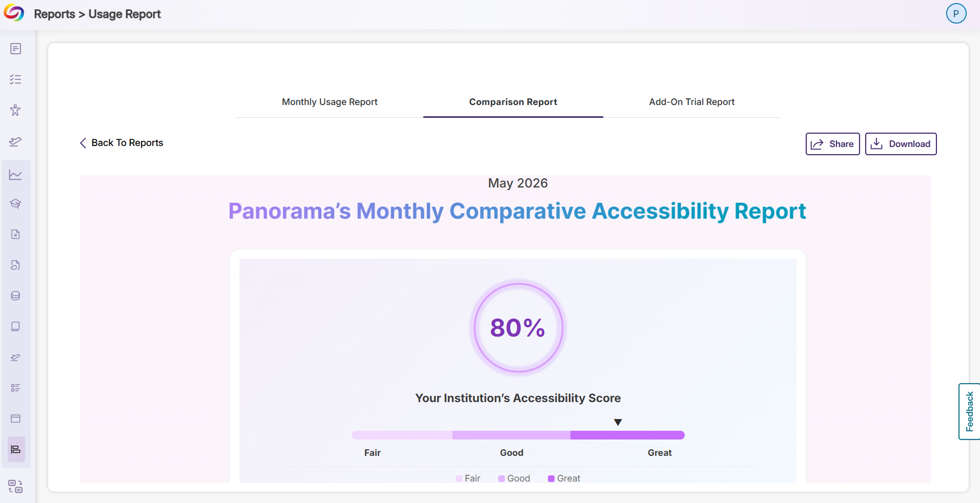Open the document page icon in sidebar
980x503 pixels.
pos(16,49)
